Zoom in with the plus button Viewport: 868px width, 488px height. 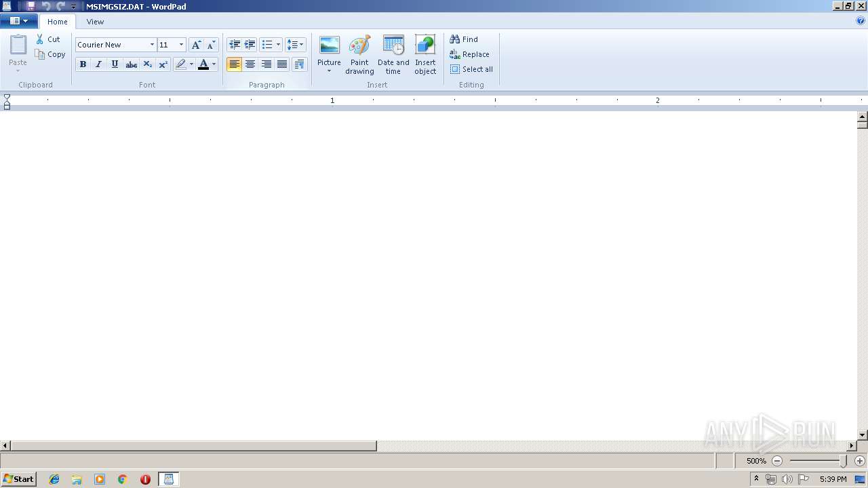pyautogui.click(x=860, y=461)
